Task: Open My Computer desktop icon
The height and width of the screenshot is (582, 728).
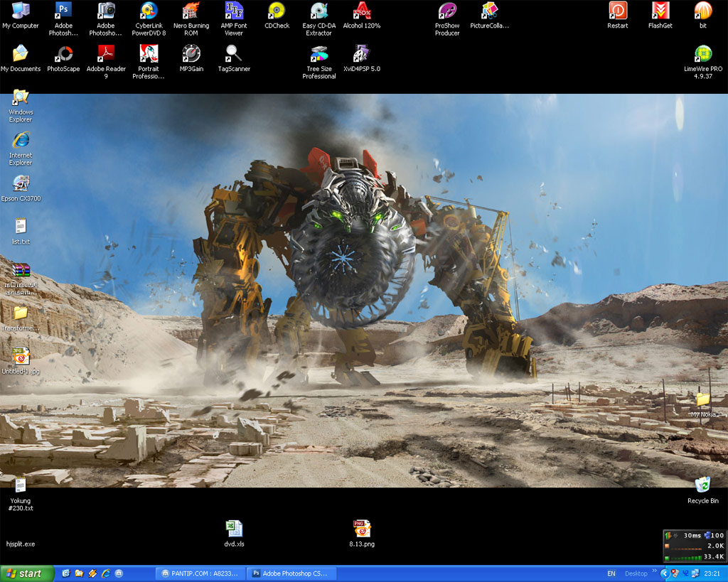Action: (21, 16)
